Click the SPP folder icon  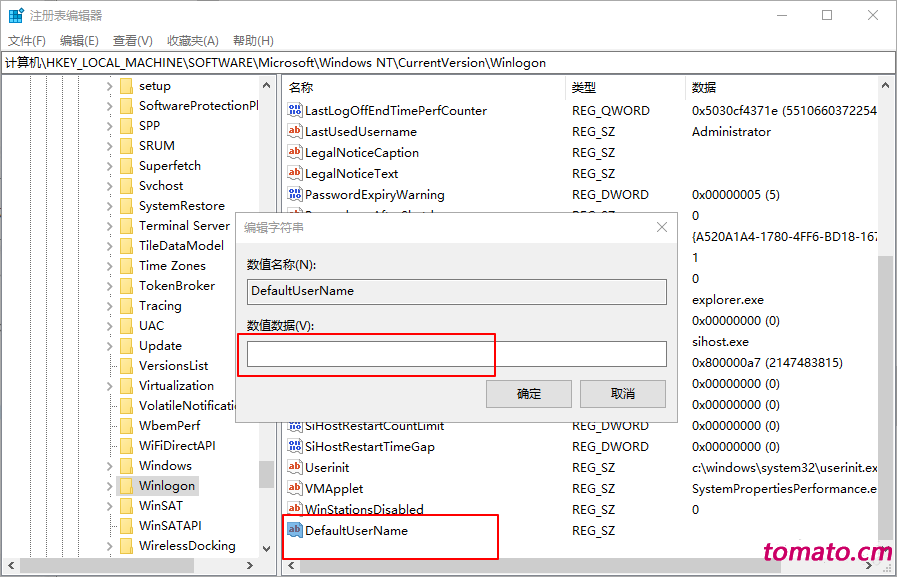point(126,126)
